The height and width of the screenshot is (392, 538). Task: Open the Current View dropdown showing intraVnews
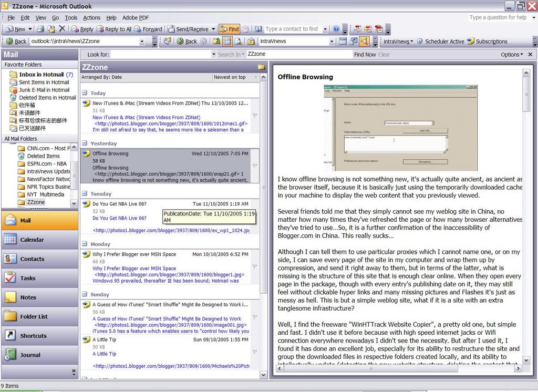point(332,42)
